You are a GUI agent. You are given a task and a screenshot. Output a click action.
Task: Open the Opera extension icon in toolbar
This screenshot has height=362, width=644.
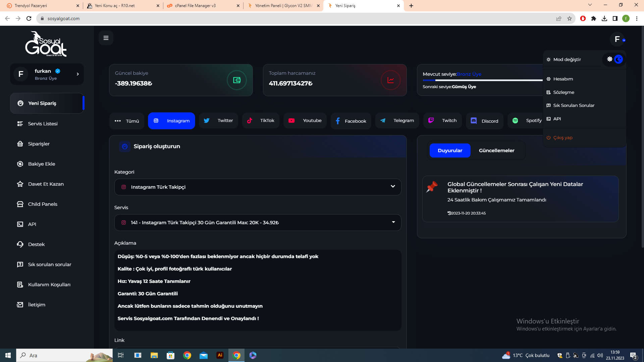(x=583, y=18)
